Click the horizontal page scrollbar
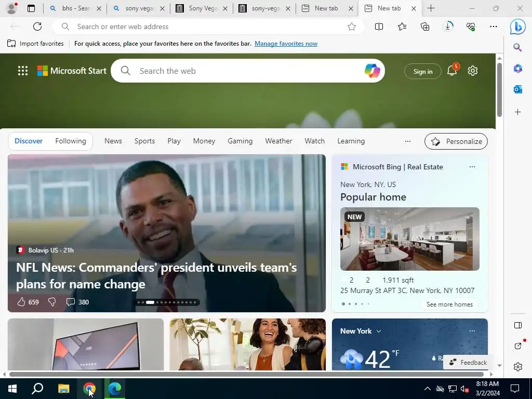532x399 pixels. (x=246, y=374)
